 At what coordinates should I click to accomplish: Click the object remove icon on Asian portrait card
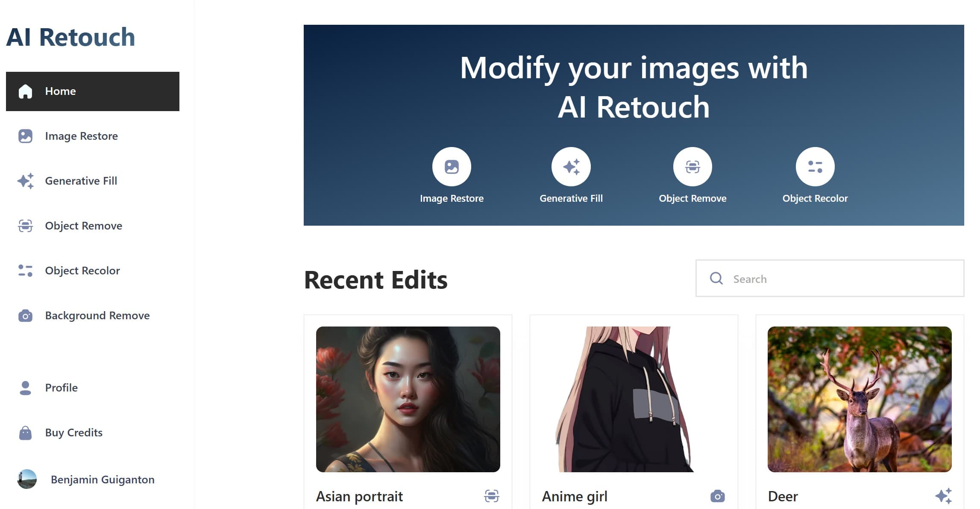[x=491, y=496]
